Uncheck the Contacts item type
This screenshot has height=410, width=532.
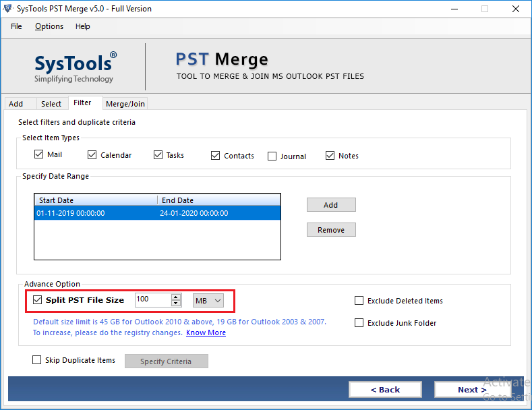tap(216, 156)
